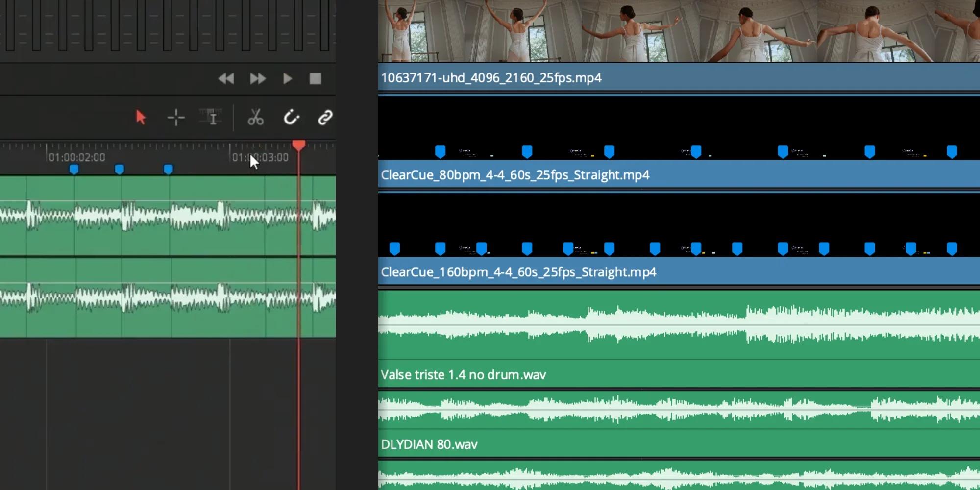
Task: Click the fast forward playback button
Action: [258, 78]
